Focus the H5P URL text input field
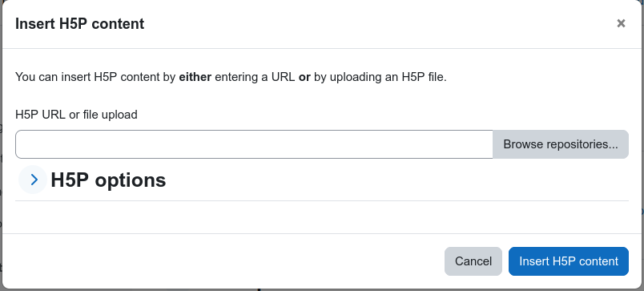644x291 pixels. (x=254, y=144)
